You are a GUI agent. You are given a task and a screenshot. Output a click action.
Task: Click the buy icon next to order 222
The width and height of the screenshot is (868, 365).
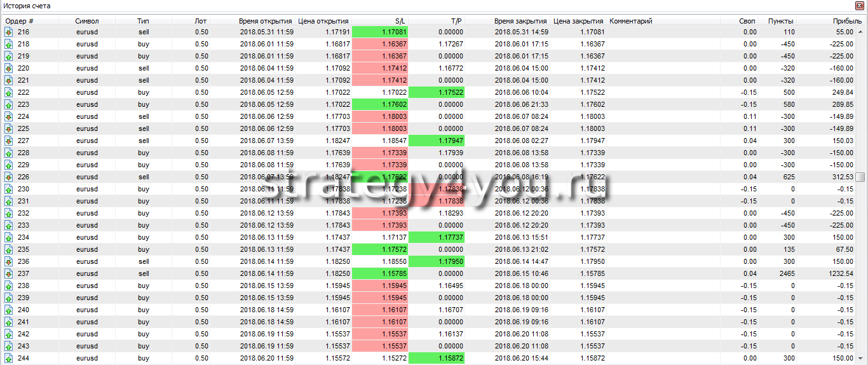click(x=9, y=92)
